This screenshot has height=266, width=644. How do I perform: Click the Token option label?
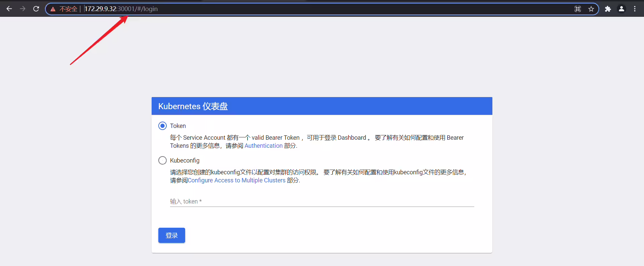[178, 126]
